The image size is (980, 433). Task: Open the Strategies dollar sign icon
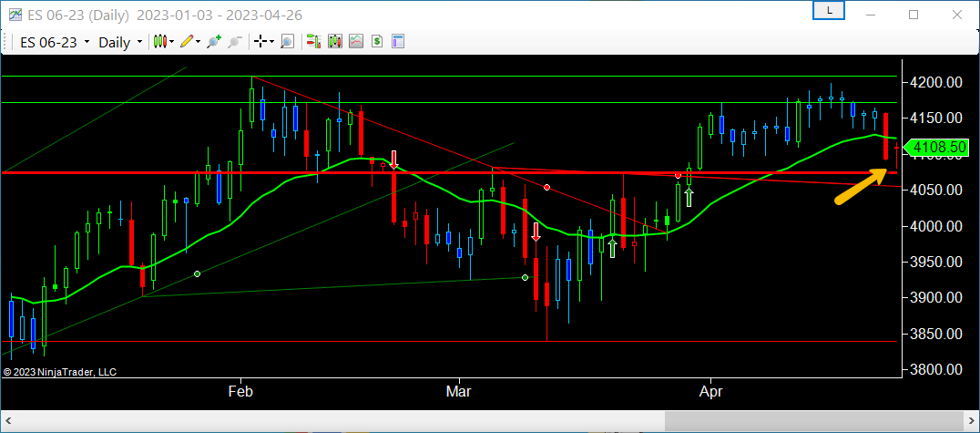click(377, 42)
